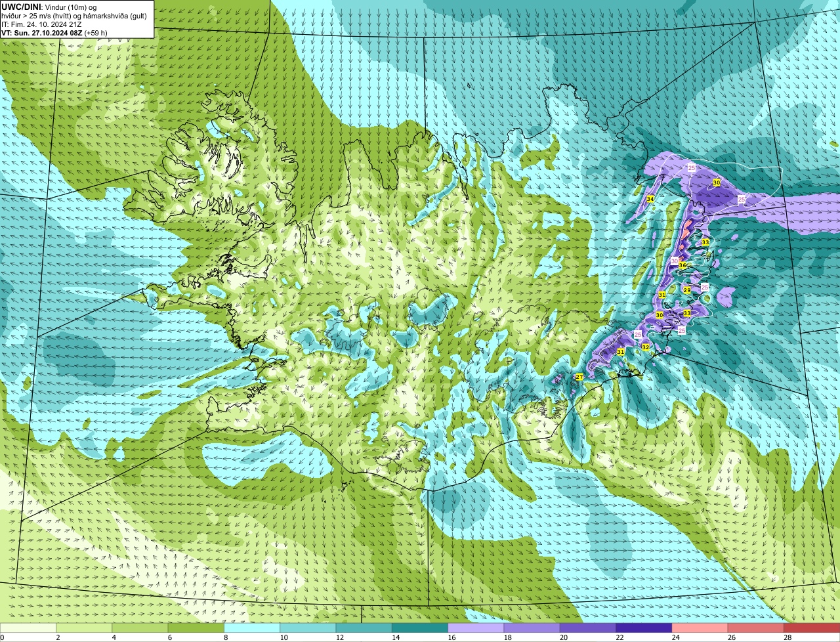Click the 6–8 m/s olive green legend swatch
This screenshot has height=642, width=840.
(x=196, y=628)
